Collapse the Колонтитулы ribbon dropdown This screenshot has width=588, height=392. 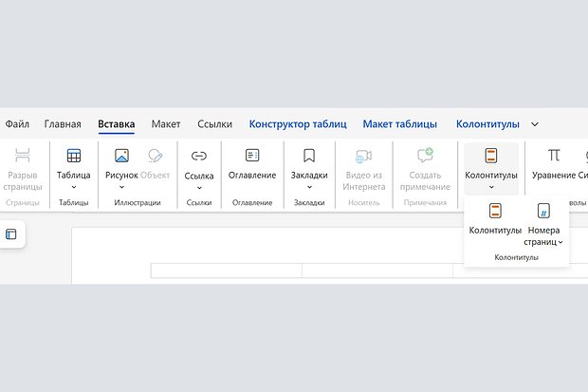[490, 187]
